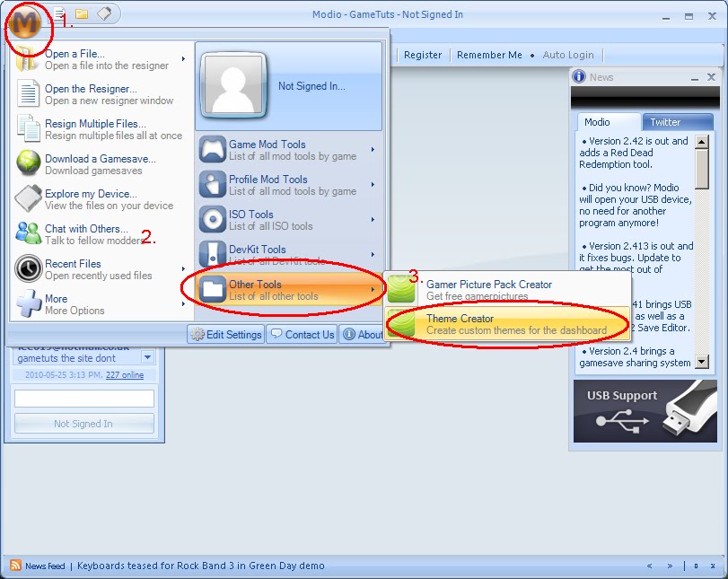Go to next news feed item
This screenshot has width=728, height=579.
670,566
